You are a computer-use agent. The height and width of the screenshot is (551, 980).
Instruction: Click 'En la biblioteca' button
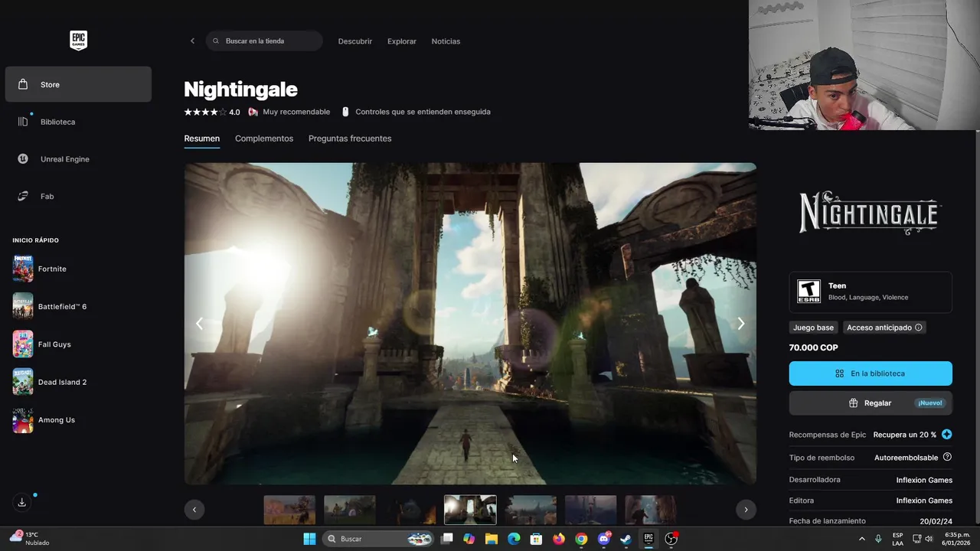click(871, 373)
